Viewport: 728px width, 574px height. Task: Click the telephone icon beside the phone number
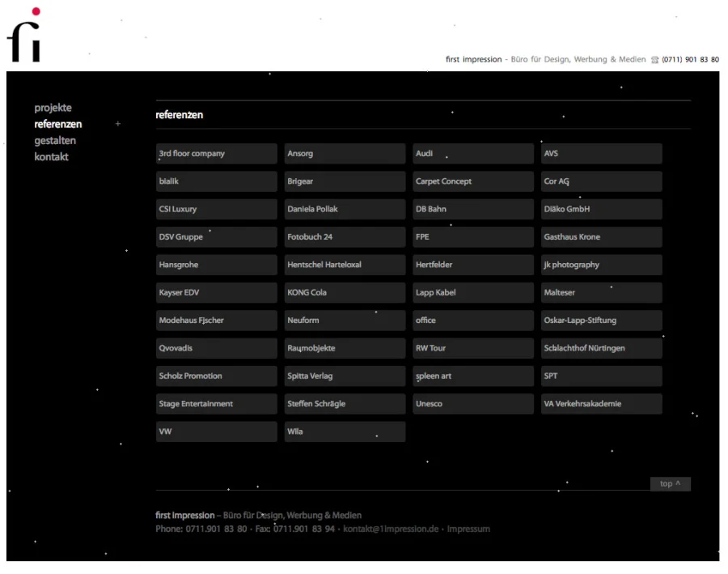tap(655, 60)
